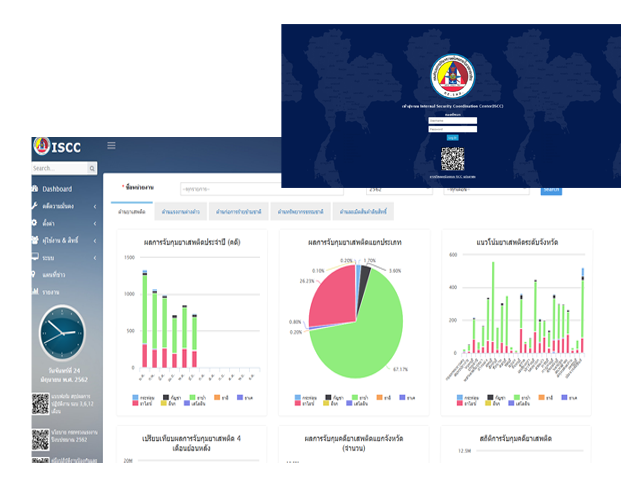640x480 pixels.
Task: Click the Login button on login page
Action: pyautogui.click(x=452, y=138)
